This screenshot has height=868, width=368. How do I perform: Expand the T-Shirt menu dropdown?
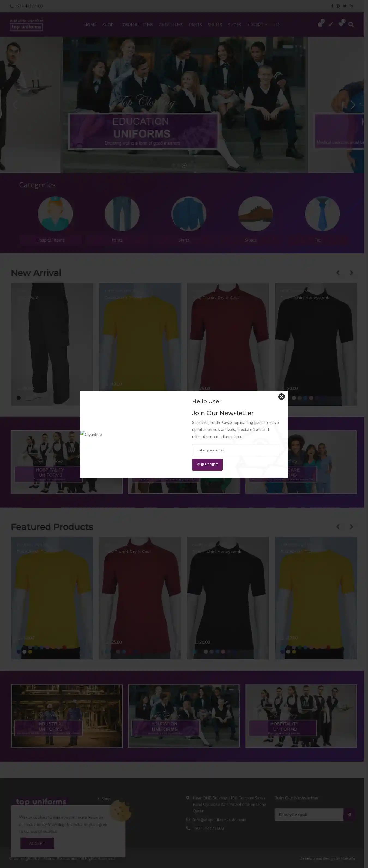[x=257, y=25]
